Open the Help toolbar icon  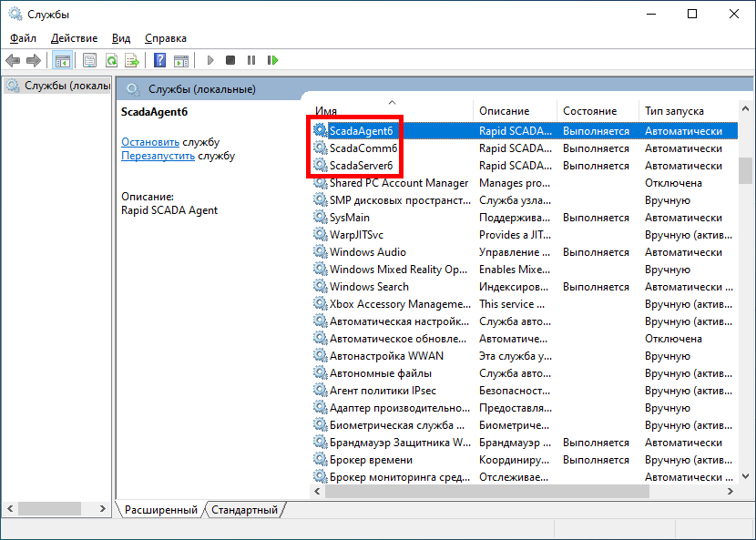159,60
